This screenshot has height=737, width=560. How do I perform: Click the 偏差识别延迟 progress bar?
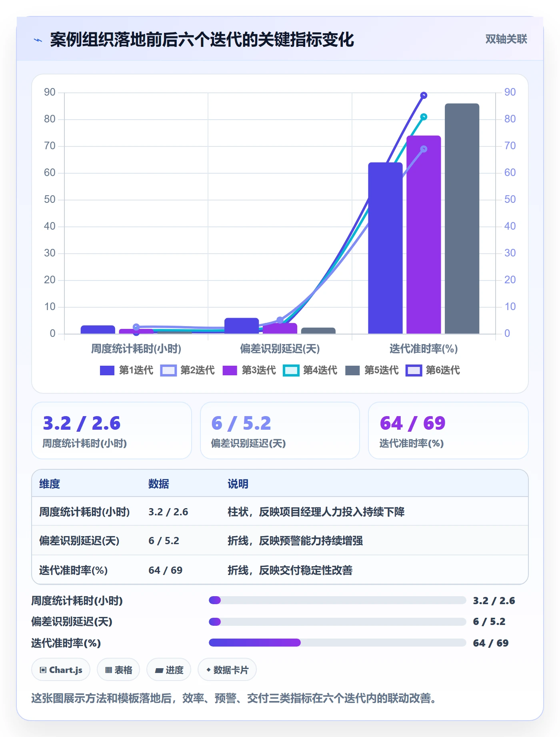337,622
